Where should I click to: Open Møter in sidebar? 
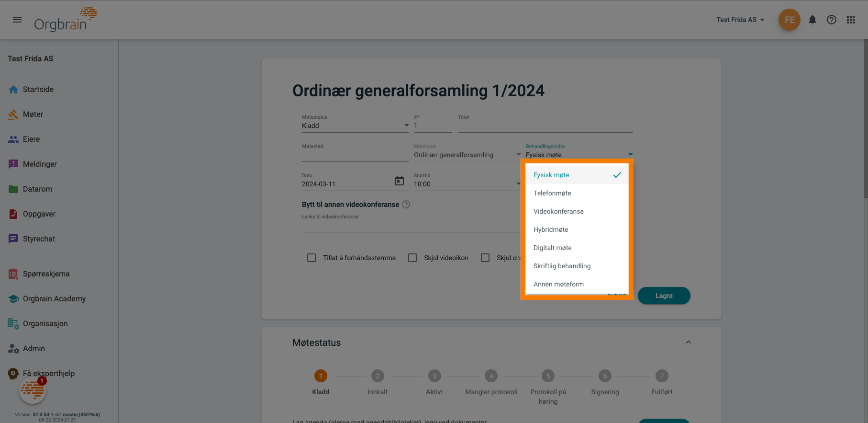point(33,114)
